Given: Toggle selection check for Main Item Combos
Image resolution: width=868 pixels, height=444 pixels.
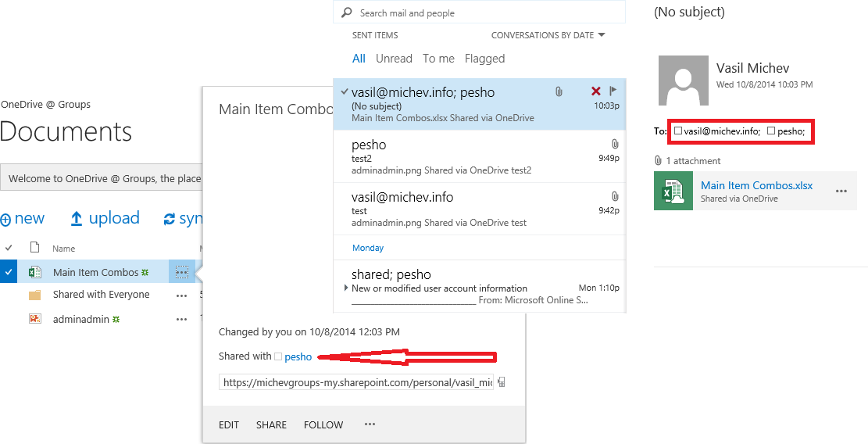Looking at the screenshot, I should 9,272.
